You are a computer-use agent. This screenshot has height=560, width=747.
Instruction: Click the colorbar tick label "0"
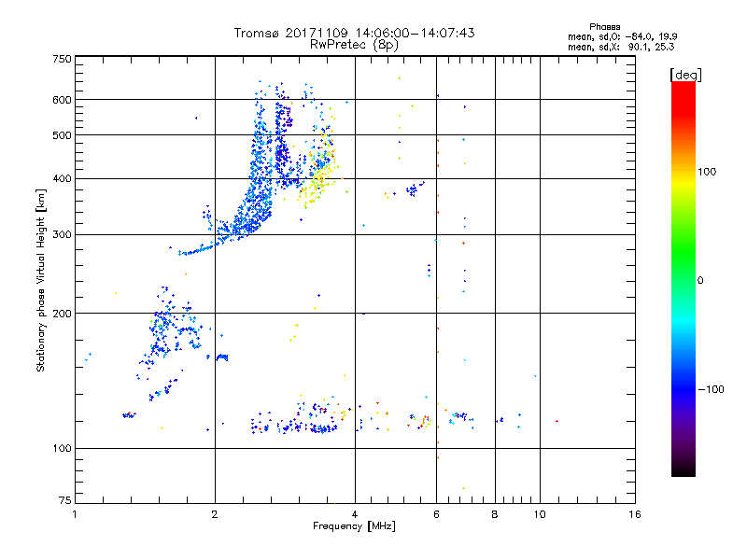pos(700,281)
